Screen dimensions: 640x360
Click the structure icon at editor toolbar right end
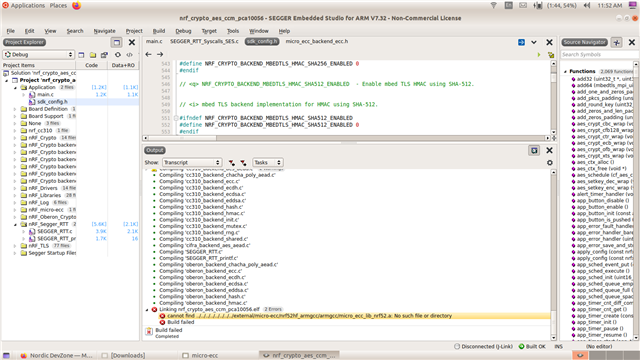click(x=551, y=55)
